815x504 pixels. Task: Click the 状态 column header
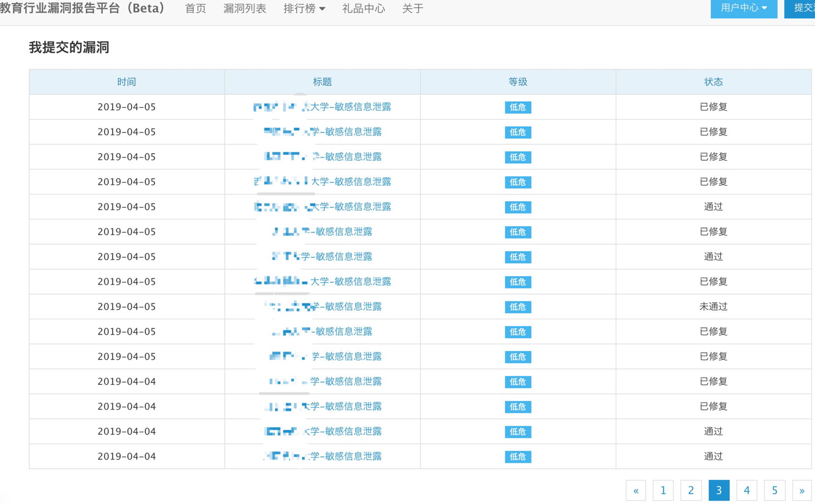click(x=714, y=82)
